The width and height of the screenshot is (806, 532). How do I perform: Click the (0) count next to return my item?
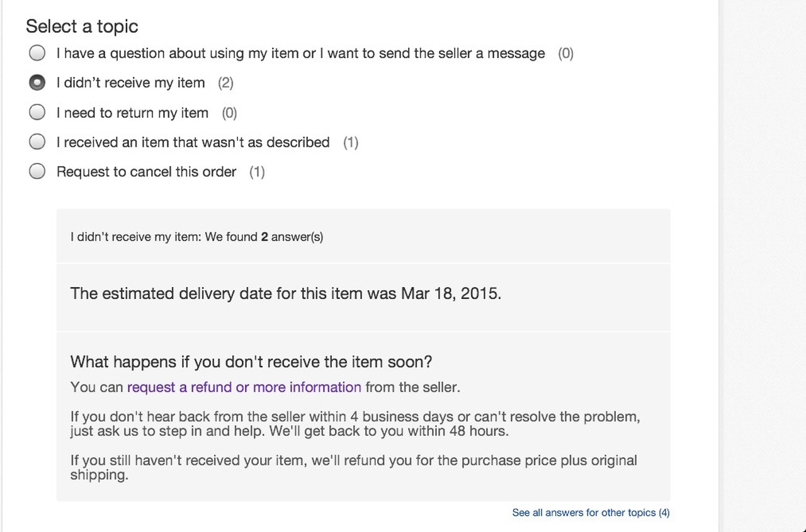click(229, 113)
